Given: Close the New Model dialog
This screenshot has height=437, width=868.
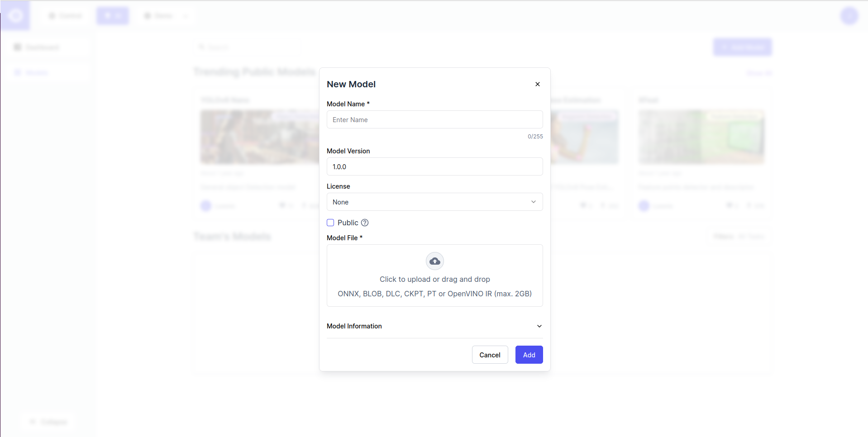Looking at the screenshot, I should pyautogui.click(x=537, y=84).
